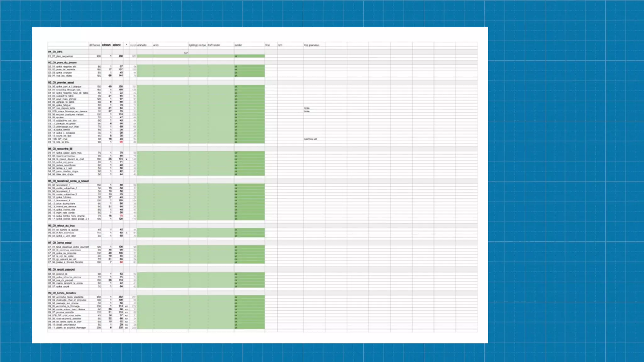Click the red editend value in row 03_16
This screenshot has height=362, width=644.
[x=121, y=142]
